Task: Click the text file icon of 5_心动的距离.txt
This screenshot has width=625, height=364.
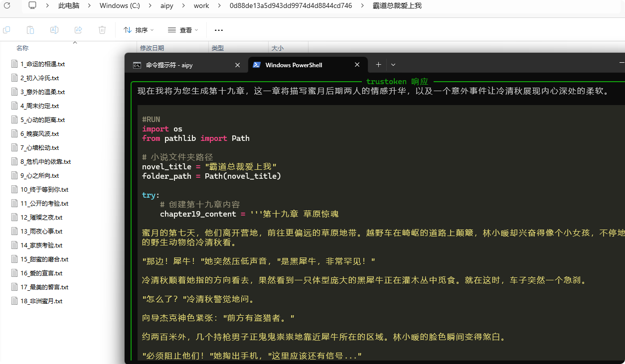Action: [x=14, y=120]
